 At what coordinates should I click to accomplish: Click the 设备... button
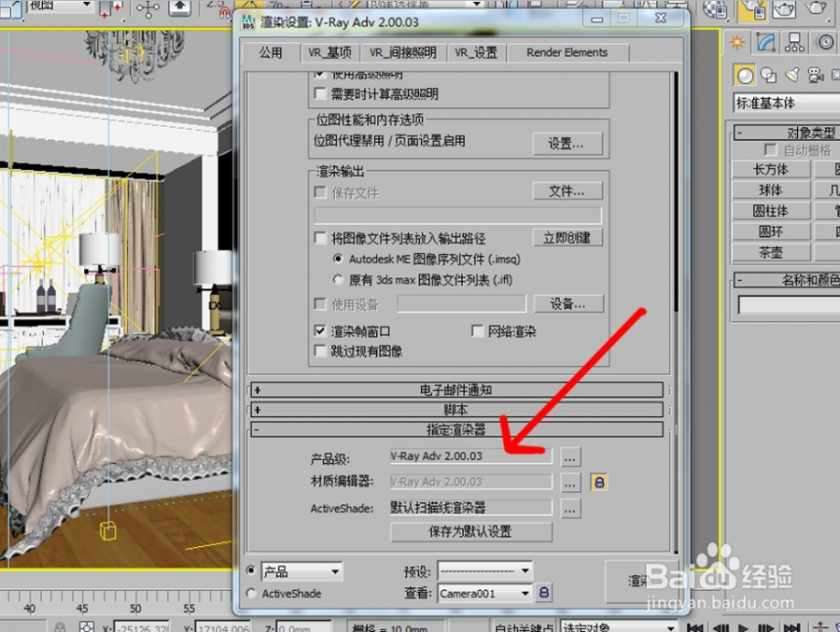click(568, 304)
